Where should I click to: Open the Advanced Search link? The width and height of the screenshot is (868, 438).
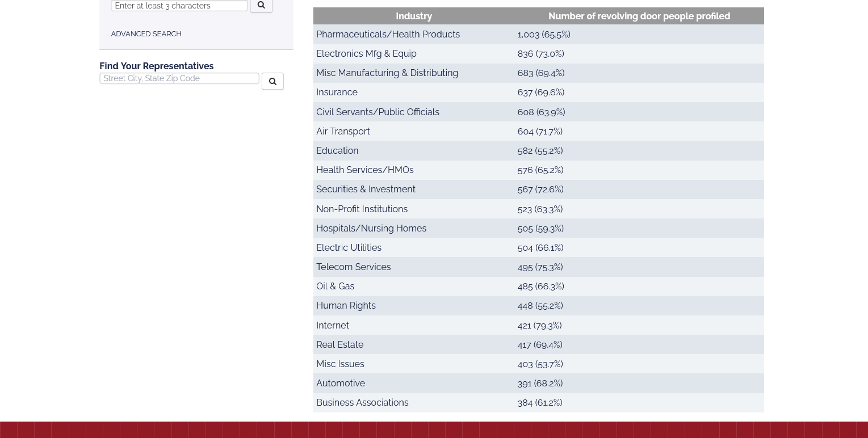(146, 34)
